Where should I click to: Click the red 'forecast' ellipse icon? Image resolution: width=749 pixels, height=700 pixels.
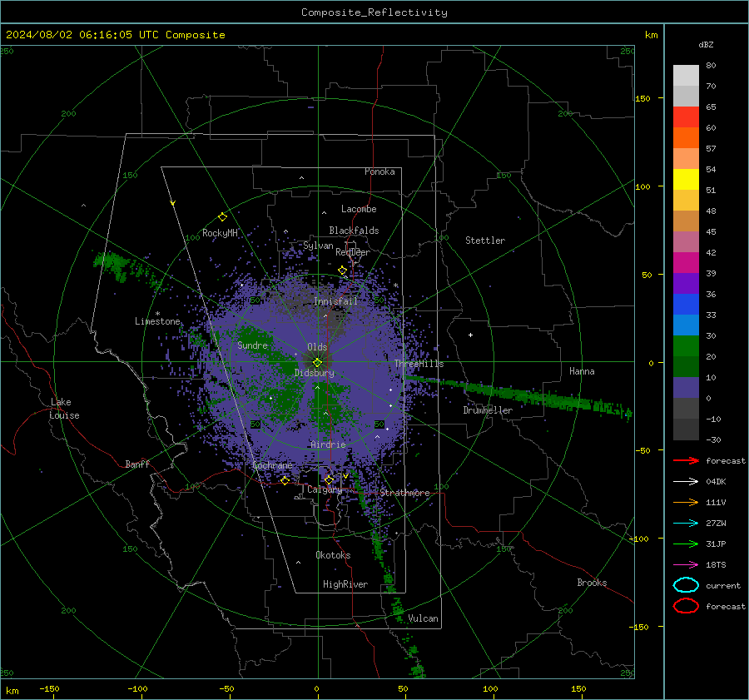click(686, 606)
